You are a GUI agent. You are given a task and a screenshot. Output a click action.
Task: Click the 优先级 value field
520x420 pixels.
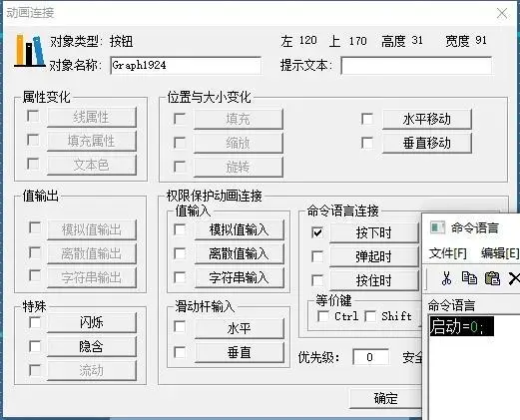[370, 357]
